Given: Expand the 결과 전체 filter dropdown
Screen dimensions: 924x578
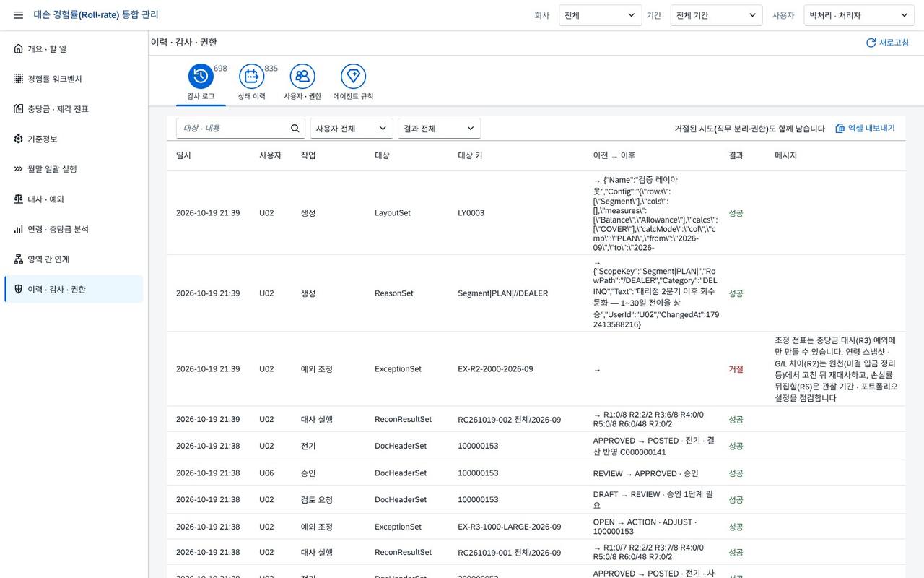Looking at the screenshot, I should 439,129.
